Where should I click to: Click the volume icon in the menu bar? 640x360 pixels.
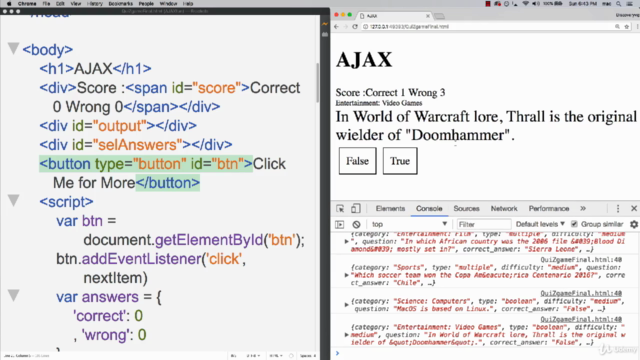tap(536, 4)
